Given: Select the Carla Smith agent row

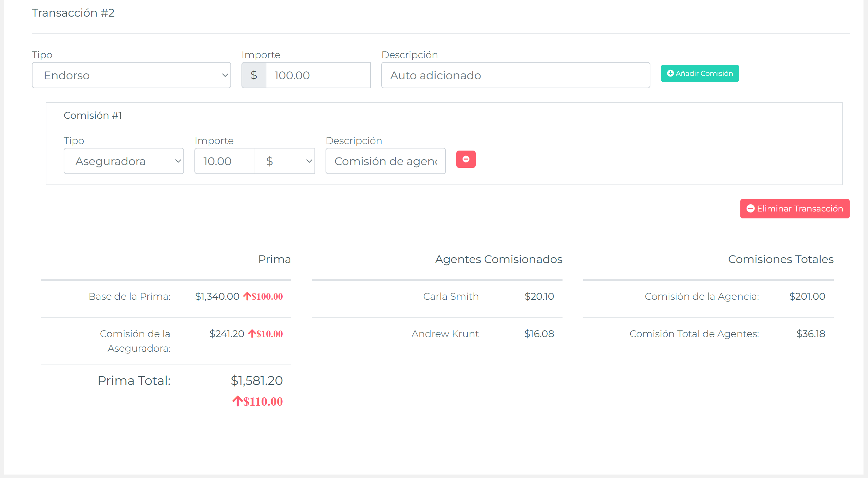Looking at the screenshot, I should 451,296.
